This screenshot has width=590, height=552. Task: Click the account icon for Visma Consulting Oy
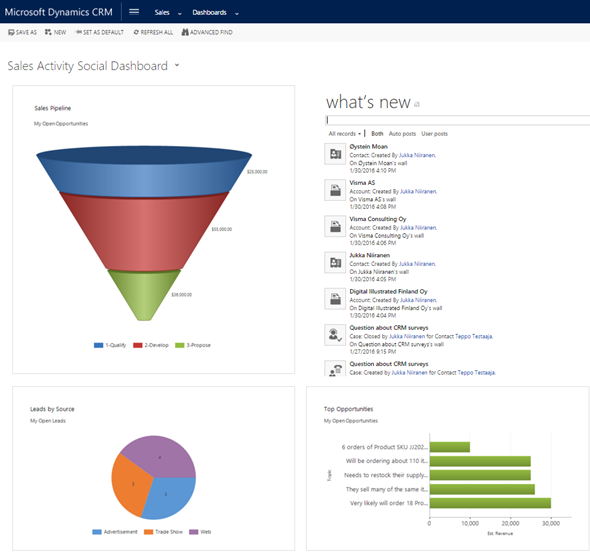click(x=335, y=226)
